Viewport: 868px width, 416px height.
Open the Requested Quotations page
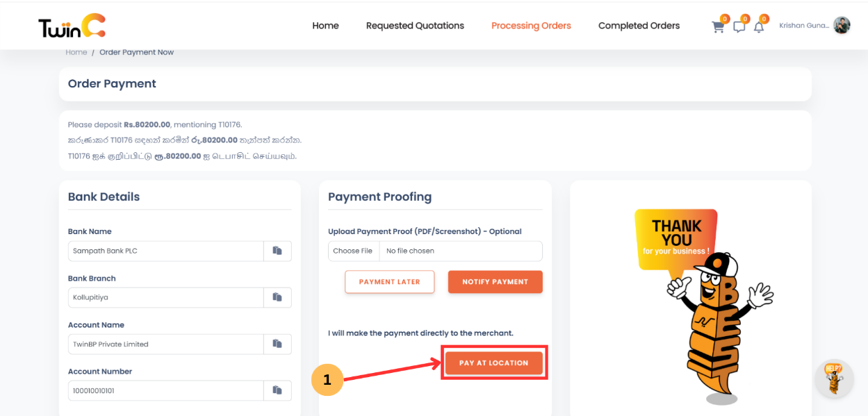pos(415,25)
